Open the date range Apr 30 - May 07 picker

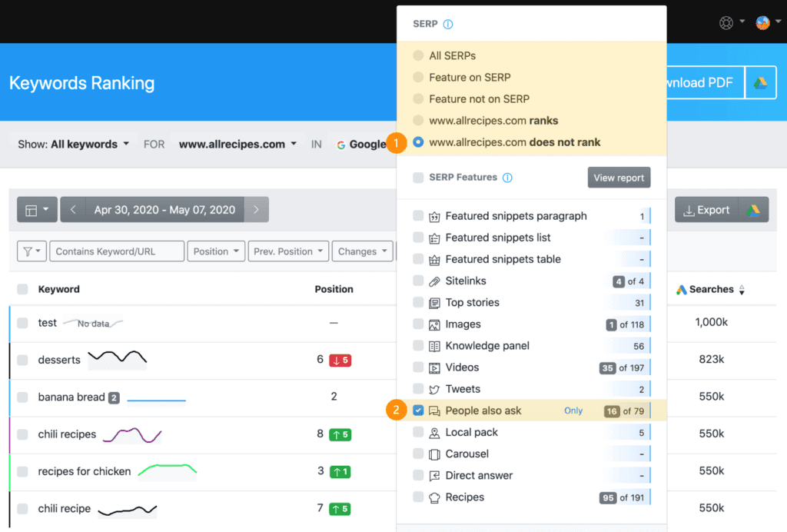pyautogui.click(x=164, y=210)
